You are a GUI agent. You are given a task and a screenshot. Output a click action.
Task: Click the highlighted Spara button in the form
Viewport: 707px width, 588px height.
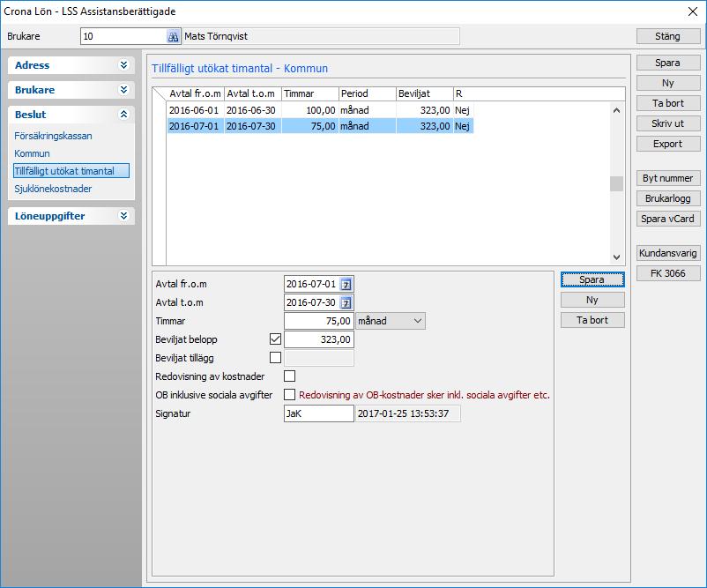click(592, 279)
